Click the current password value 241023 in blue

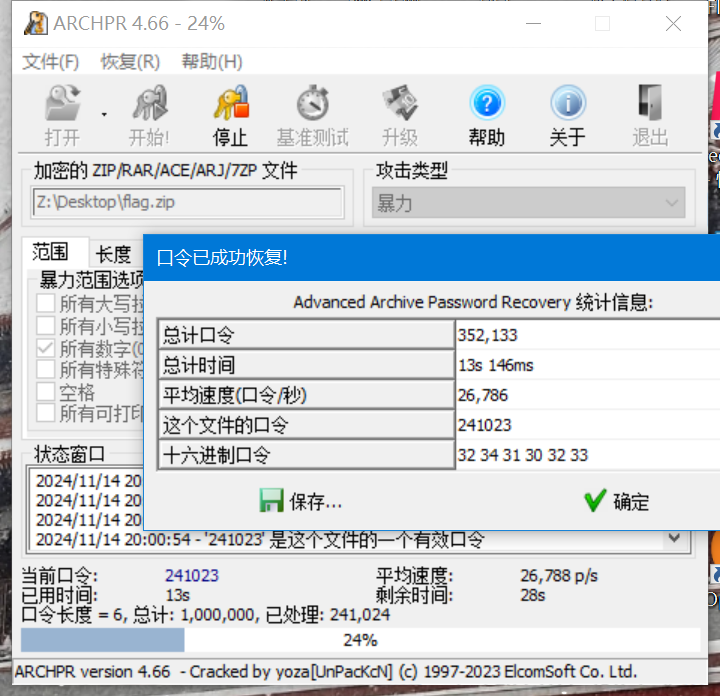pyautogui.click(x=192, y=575)
